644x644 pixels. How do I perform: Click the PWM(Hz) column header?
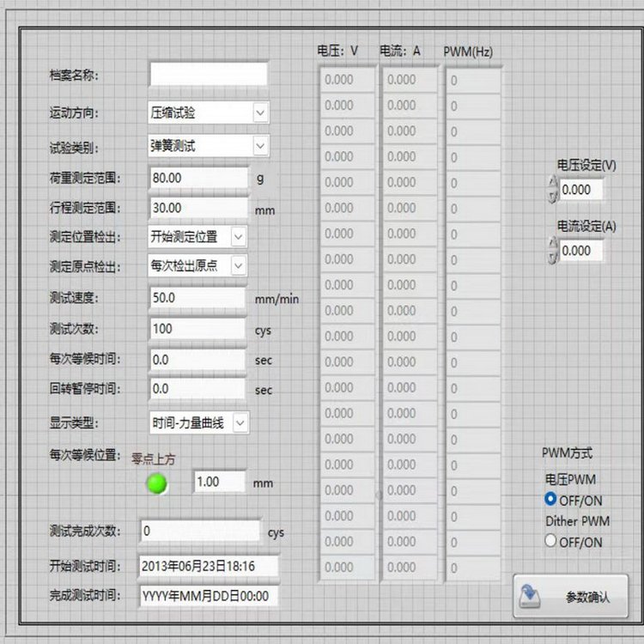point(468,52)
